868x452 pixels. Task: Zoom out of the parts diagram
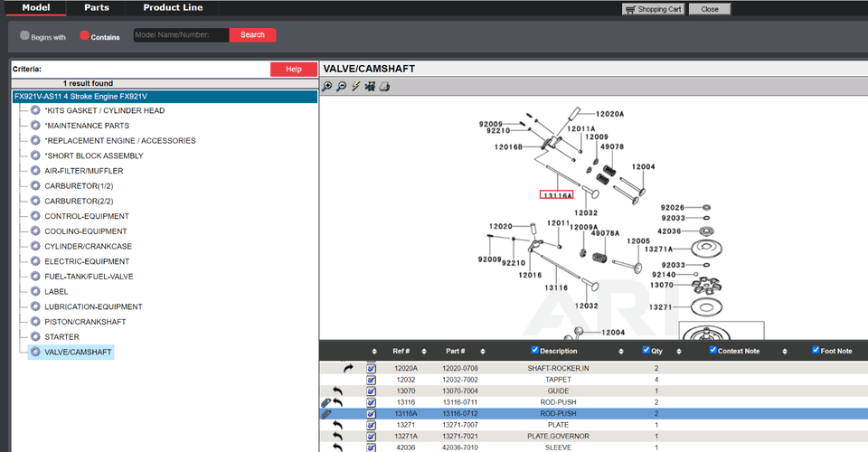point(342,86)
